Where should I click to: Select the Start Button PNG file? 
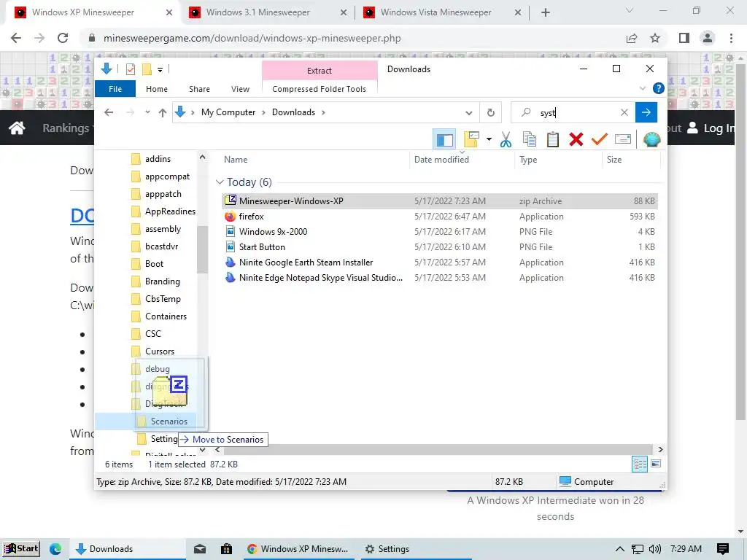click(x=440, y=246)
